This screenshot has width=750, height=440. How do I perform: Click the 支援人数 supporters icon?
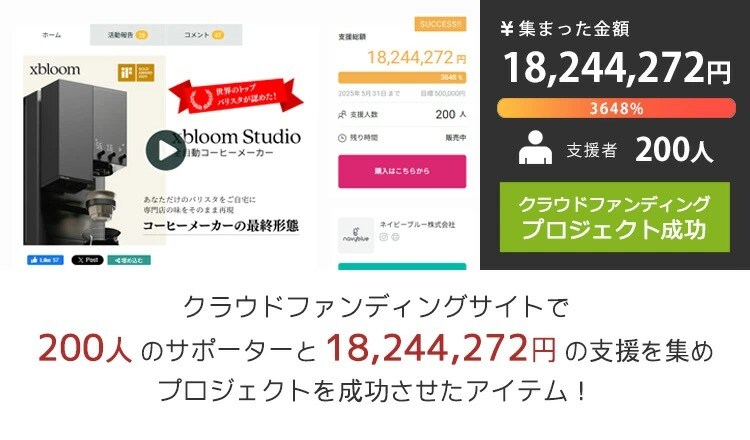342,115
